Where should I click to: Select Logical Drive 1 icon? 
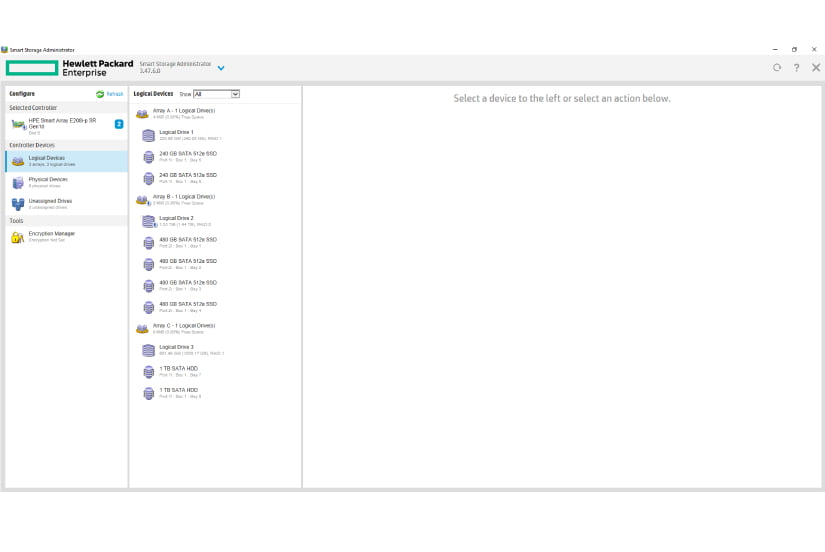[148, 135]
